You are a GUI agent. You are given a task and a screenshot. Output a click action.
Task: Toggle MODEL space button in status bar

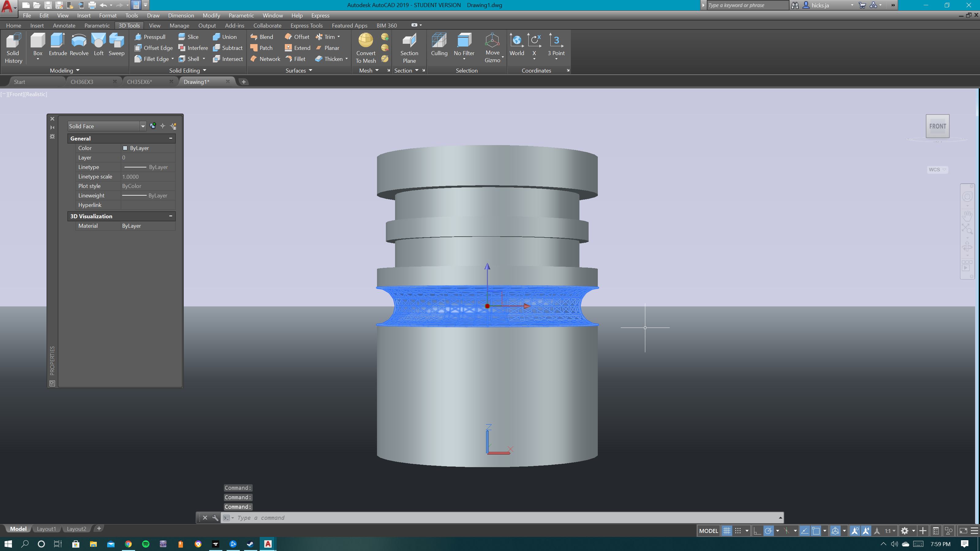[x=708, y=531]
